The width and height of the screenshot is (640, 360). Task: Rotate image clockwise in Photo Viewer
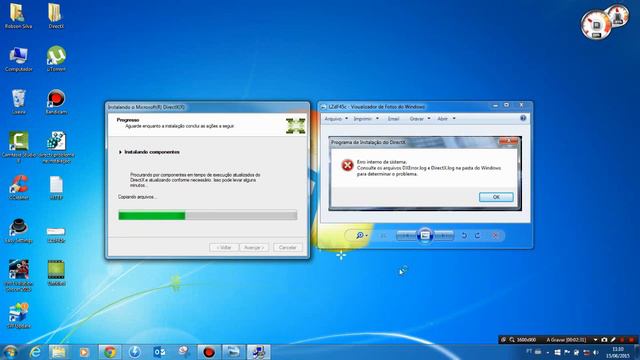pyautogui.click(x=477, y=236)
